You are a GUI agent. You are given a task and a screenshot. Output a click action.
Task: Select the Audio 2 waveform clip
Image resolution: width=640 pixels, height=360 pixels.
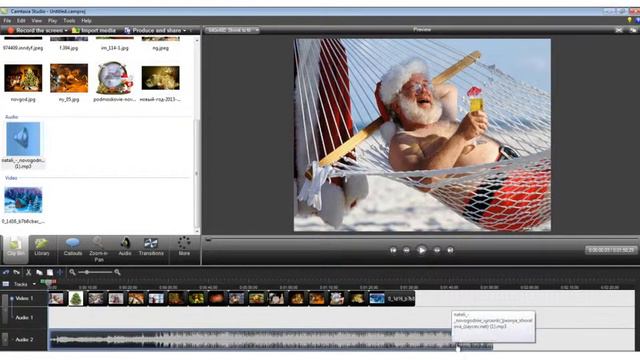271,340
